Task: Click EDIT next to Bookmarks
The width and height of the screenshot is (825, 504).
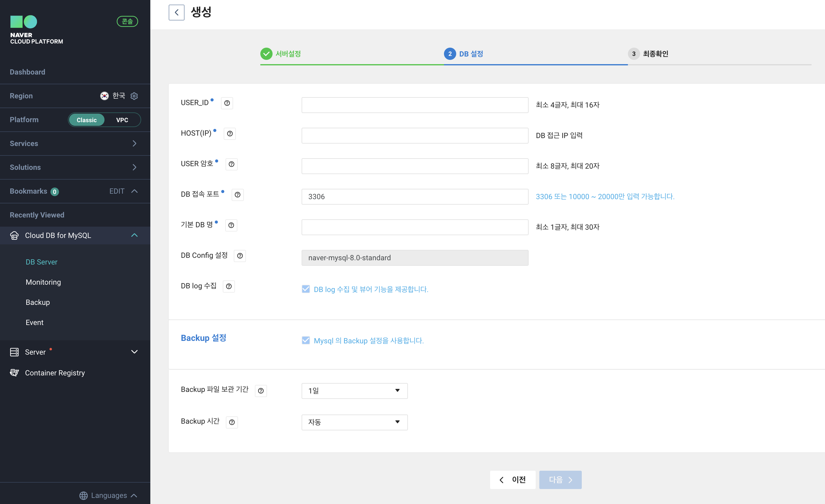Action: click(116, 191)
